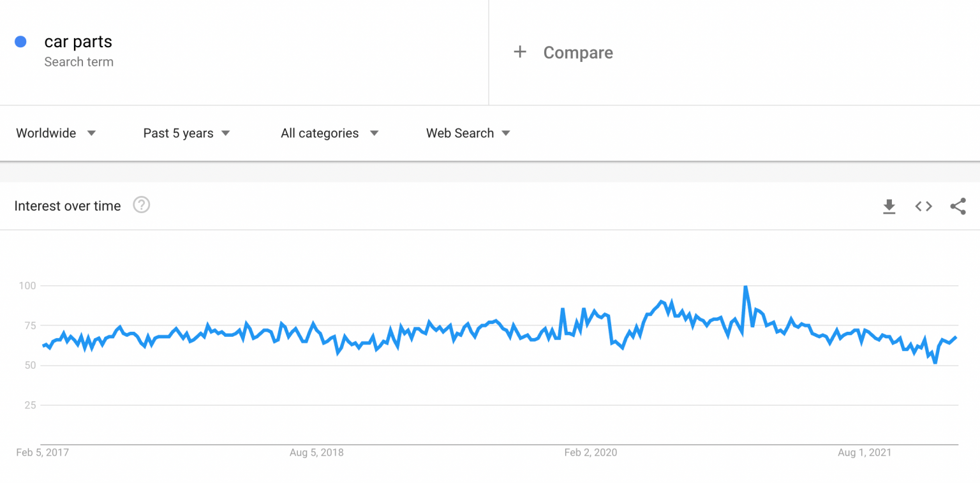Click the Search term subtitle text
Viewport: 980px width, 483px height.
click(78, 62)
